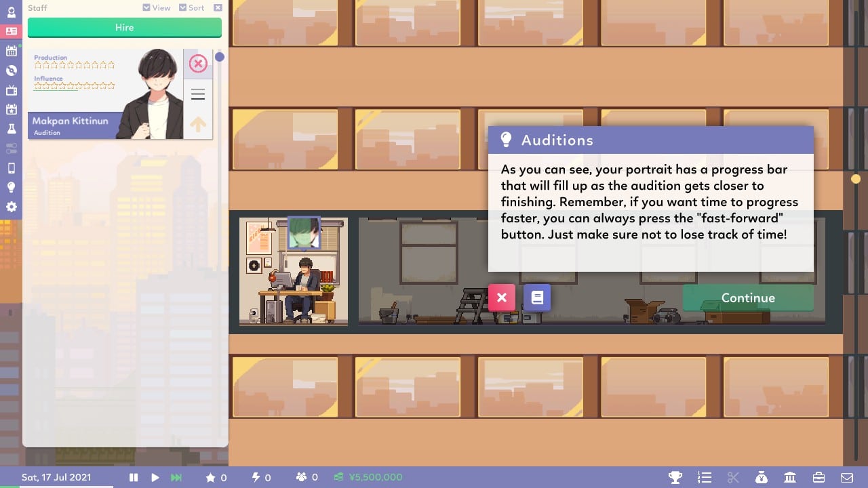868x488 pixels.
Task: Close the Staff panel
Action: pyautogui.click(x=218, y=7)
